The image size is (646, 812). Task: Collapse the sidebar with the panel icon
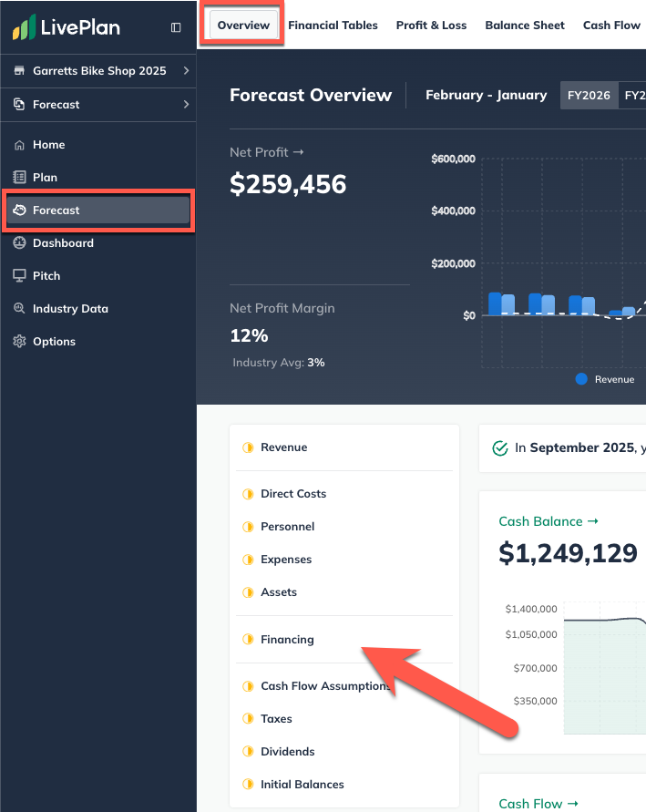(176, 27)
